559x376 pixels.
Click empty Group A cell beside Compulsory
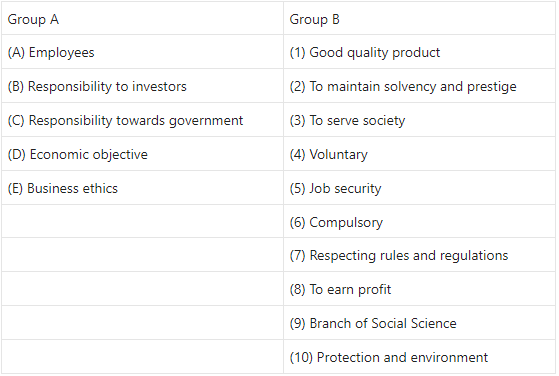pyautogui.click(x=142, y=222)
